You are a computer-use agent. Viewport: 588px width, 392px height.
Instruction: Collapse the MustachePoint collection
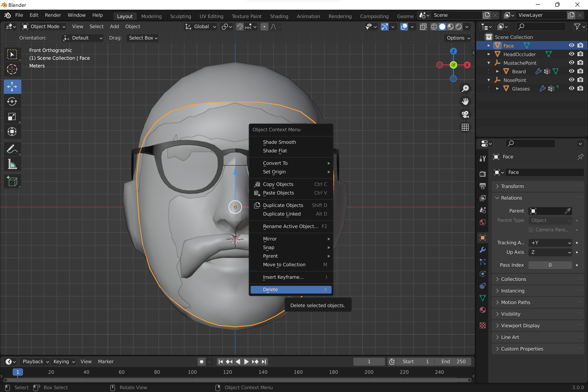point(489,63)
